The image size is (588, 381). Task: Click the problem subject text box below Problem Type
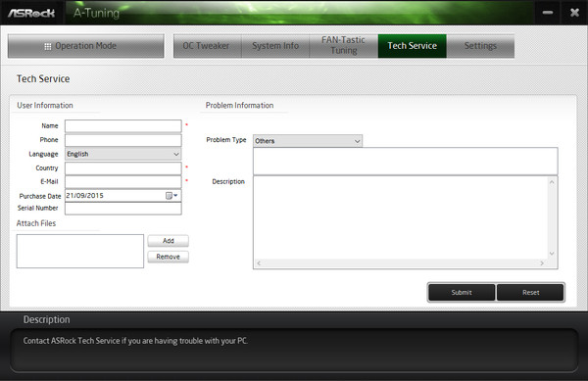(x=406, y=161)
